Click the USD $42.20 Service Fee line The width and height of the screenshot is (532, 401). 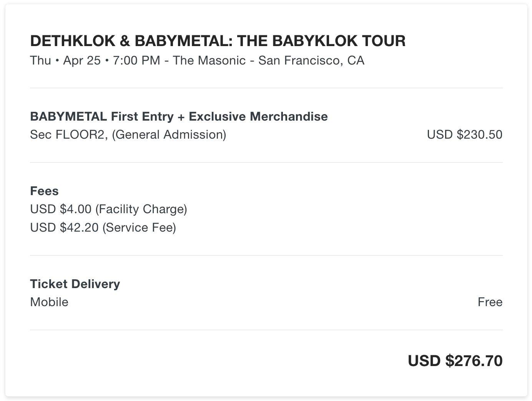click(x=103, y=227)
